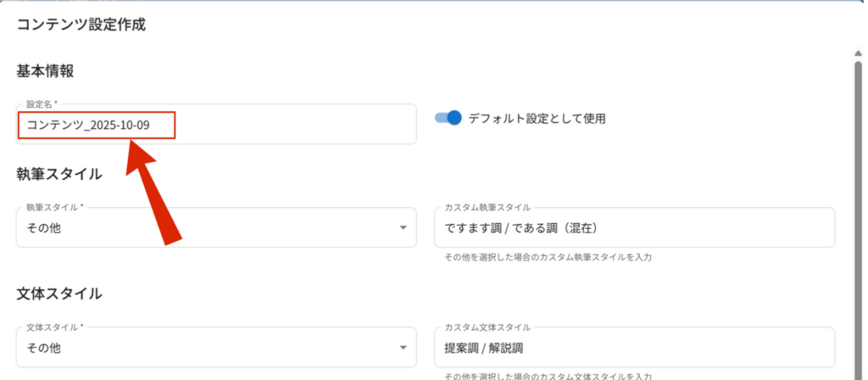Click the helper text under カスタム執筆スタイル
Viewport: 868px width, 380px height.
(x=548, y=256)
